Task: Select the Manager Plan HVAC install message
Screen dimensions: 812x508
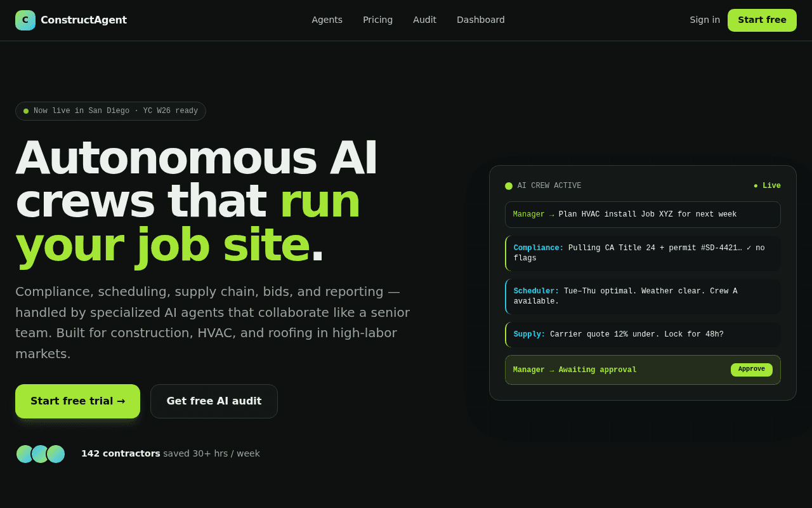Action: pos(643,215)
